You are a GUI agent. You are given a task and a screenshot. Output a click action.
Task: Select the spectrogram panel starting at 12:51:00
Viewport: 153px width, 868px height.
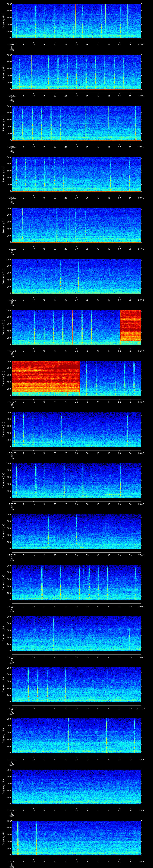[x=77, y=276]
